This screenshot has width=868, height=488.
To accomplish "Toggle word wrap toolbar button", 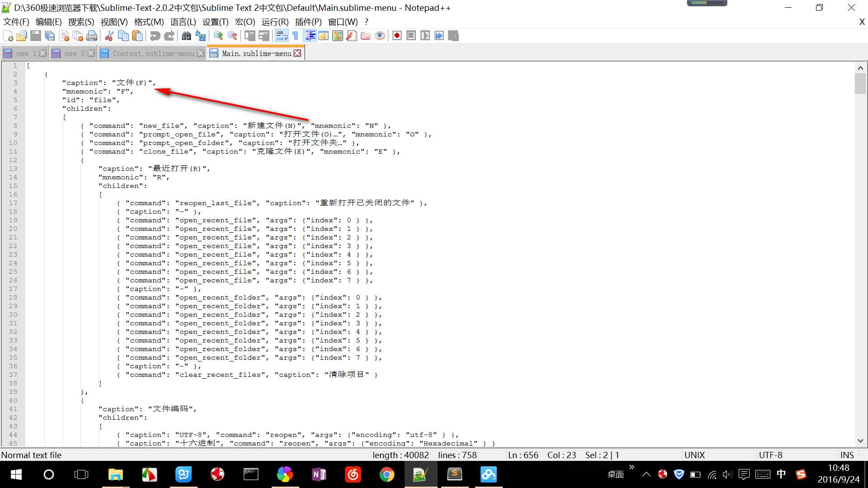I will point(282,36).
